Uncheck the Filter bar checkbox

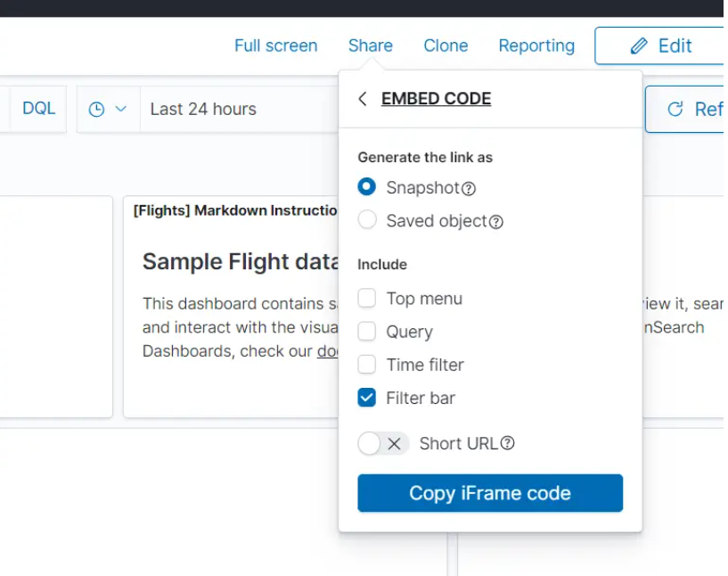click(367, 398)
